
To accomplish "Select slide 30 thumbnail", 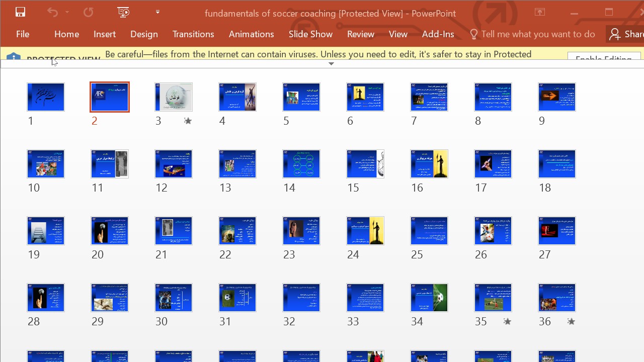I will click(174, 298).
